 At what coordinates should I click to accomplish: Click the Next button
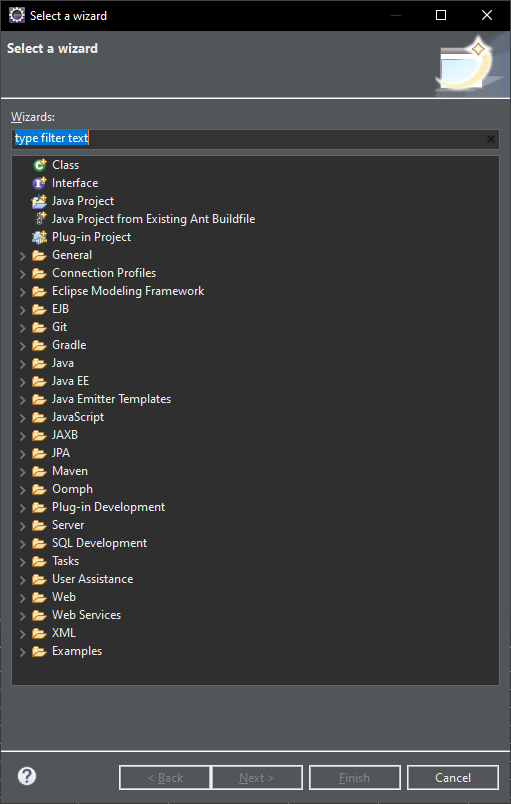coord(257,777)
